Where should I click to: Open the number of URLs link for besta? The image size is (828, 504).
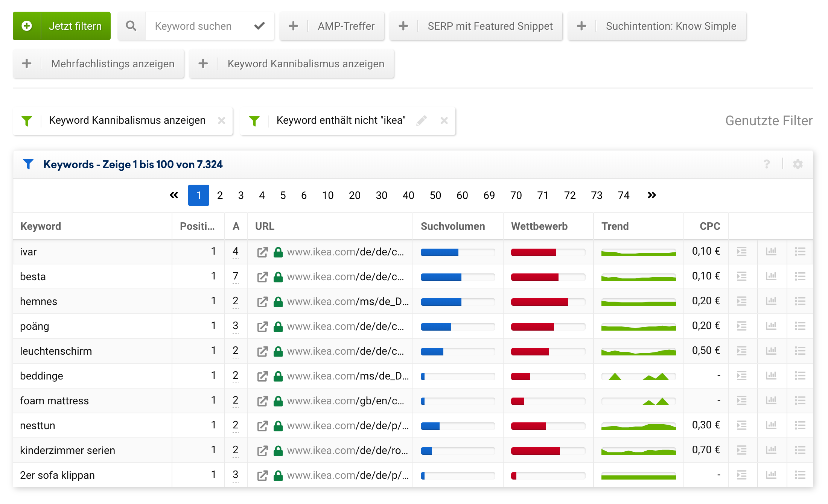236,276
